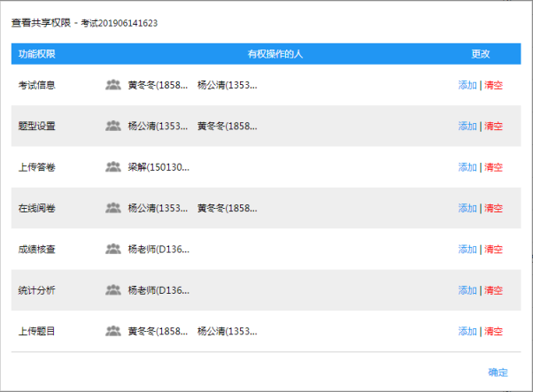Click the people icon in 成绩核查 row
The image size is (533, 392).
[112, 249]
